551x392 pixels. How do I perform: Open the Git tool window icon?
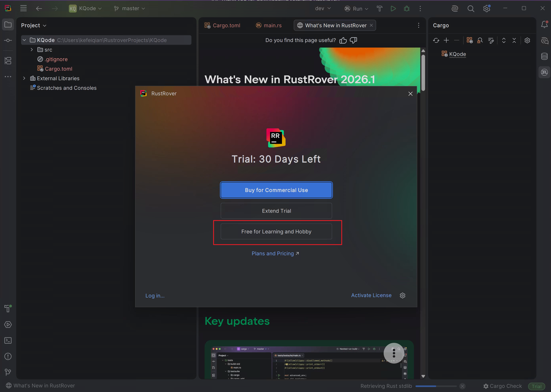(x=8, y=372)
